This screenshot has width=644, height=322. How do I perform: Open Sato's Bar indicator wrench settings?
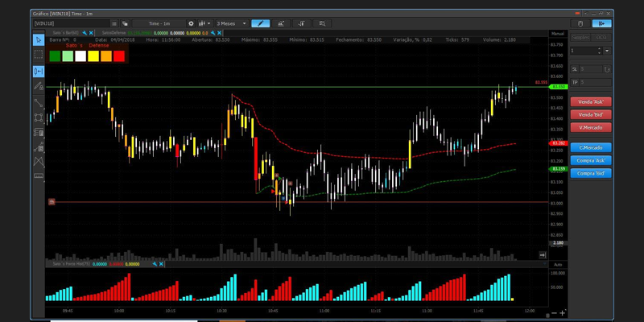(85, 32)
